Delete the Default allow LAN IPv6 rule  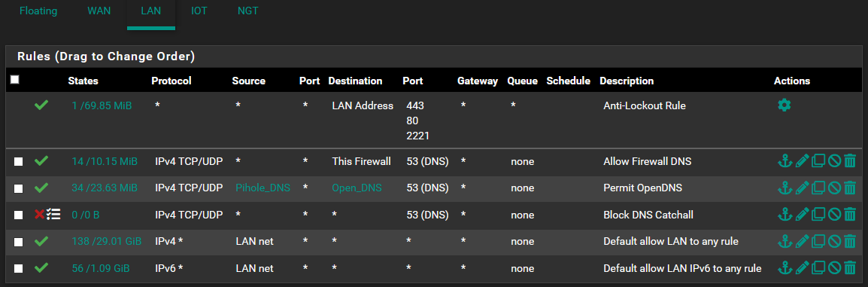click(x=850, y=268)
